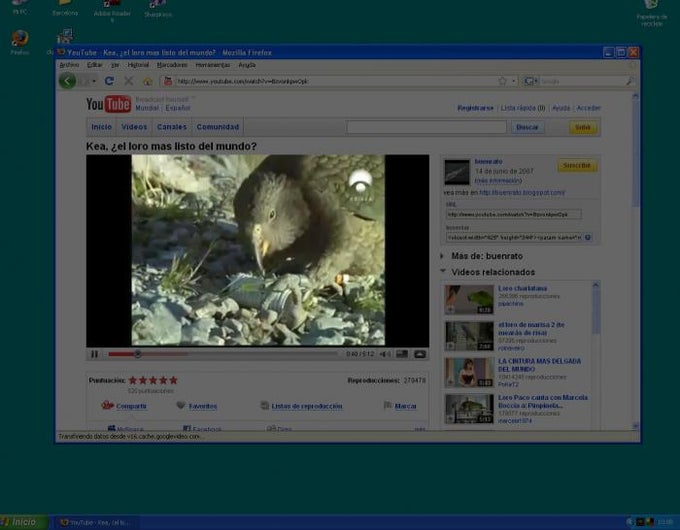Click the YouTube search input field

click(x=426, y=127)
